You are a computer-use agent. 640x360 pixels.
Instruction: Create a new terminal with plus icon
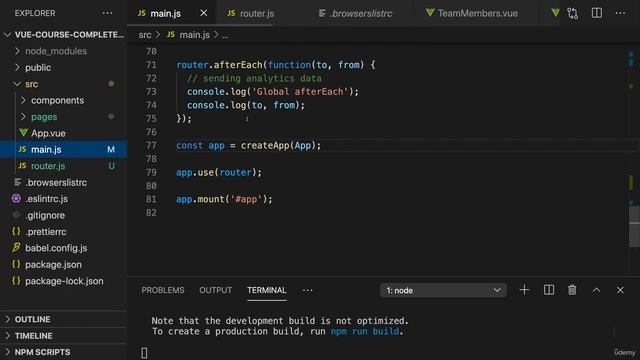(x=524, y=290)
